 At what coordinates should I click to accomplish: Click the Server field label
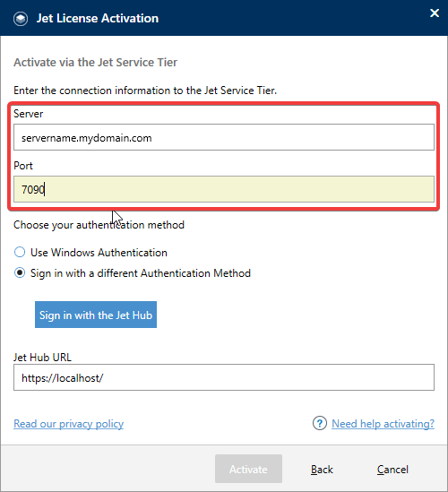29,114
